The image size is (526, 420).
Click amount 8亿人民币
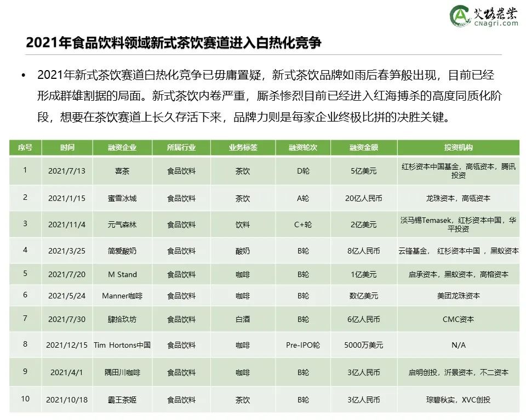(364, 251)
